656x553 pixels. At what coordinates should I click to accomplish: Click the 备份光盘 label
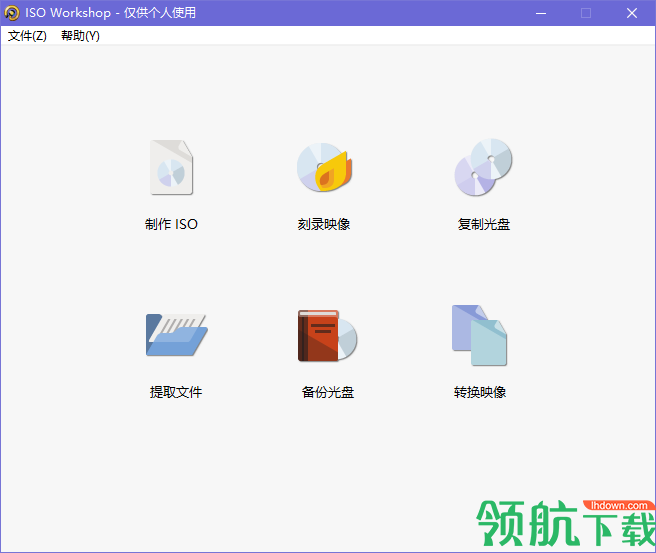(328, 392)
